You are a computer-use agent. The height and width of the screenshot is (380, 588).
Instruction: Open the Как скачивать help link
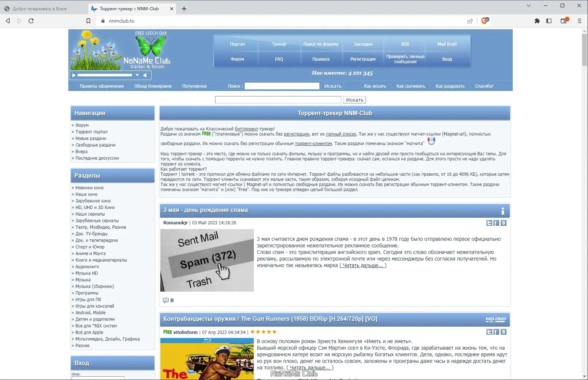coord(411,86)
